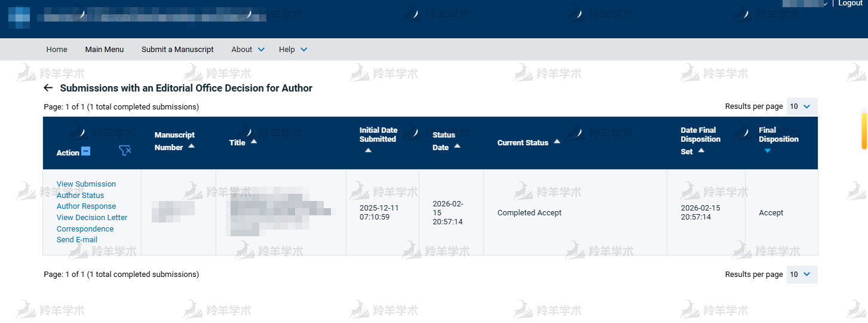Click the back arrow beside the page heading
The height and width of the screenshot is (323, 868).
(48, 88)
